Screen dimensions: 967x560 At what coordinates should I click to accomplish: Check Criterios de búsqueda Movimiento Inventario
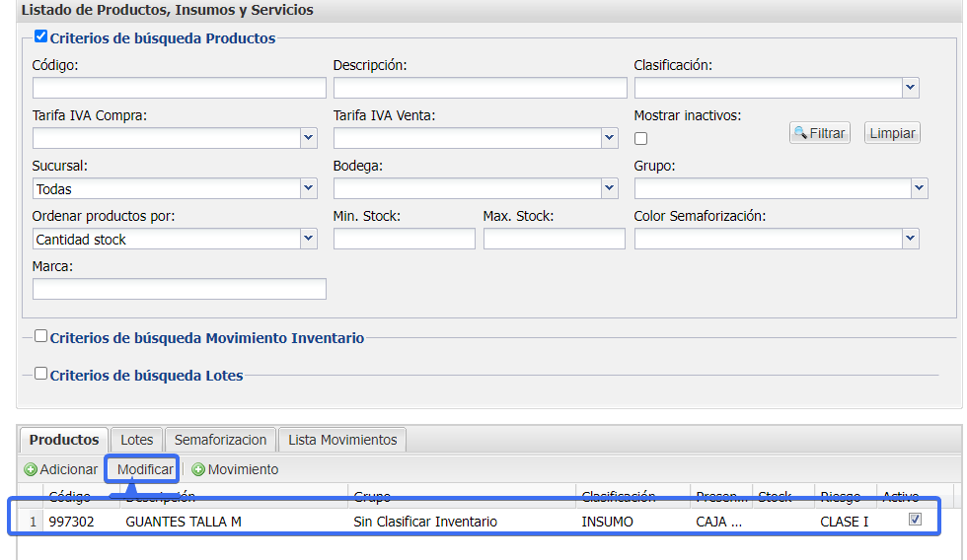[40, 336]
